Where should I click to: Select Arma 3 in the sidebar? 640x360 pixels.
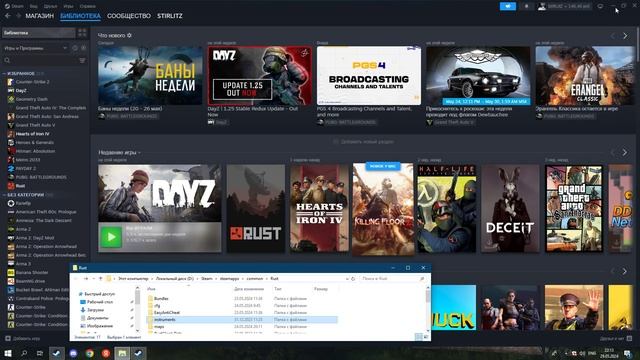(23, 264)
